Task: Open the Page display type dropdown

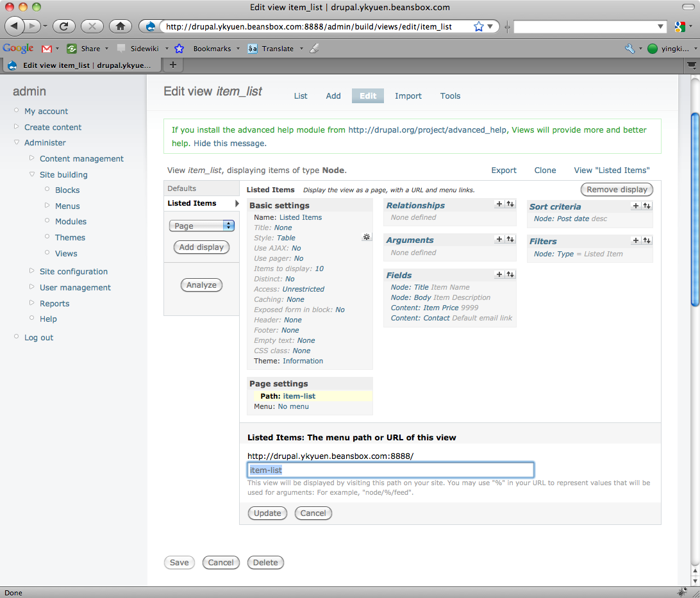Action: [201, 226]
